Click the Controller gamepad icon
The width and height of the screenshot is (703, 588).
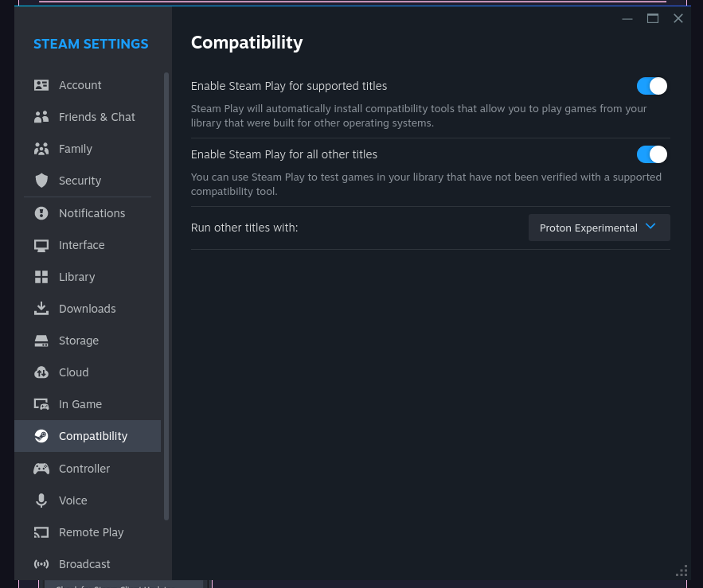[41, 469]
